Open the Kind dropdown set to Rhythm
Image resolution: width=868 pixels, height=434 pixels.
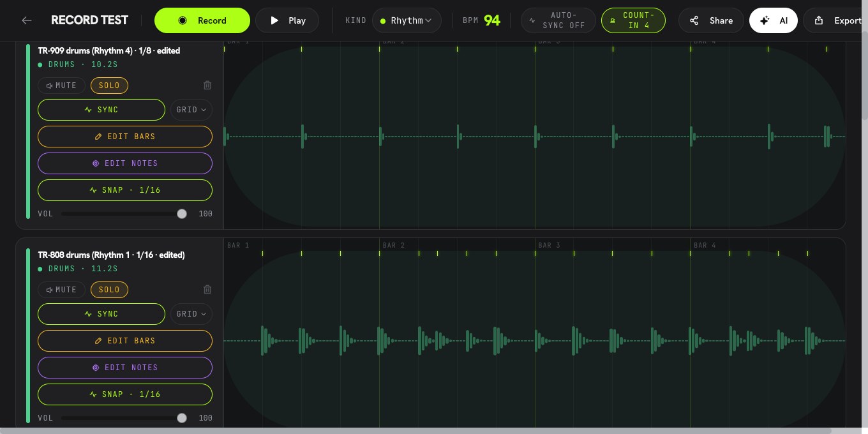407,20
